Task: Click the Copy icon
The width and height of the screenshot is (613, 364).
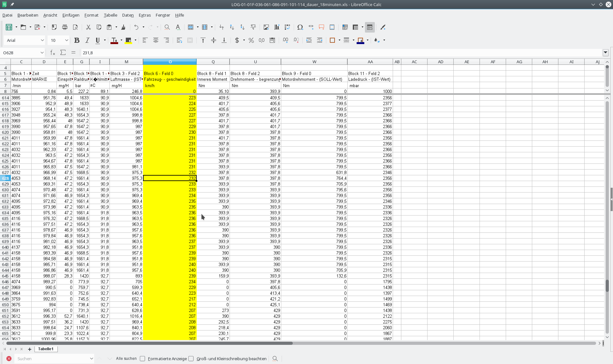Action: [x=99, y=27]
